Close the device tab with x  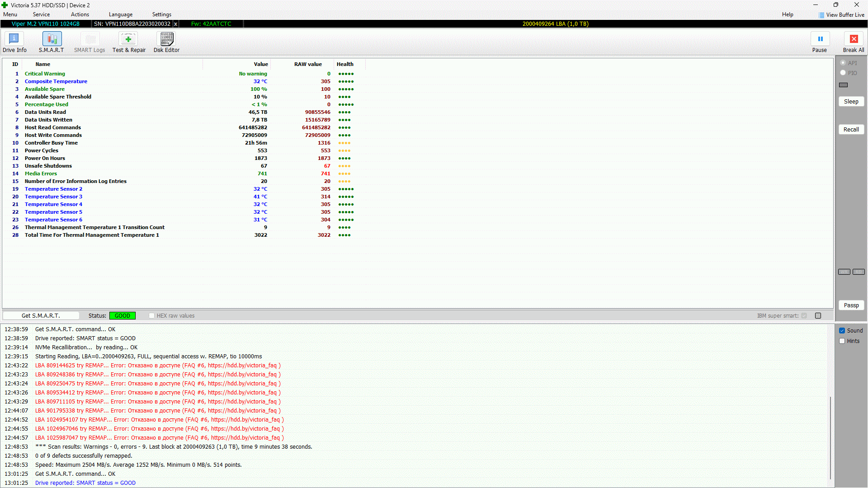tap(175, 24)
